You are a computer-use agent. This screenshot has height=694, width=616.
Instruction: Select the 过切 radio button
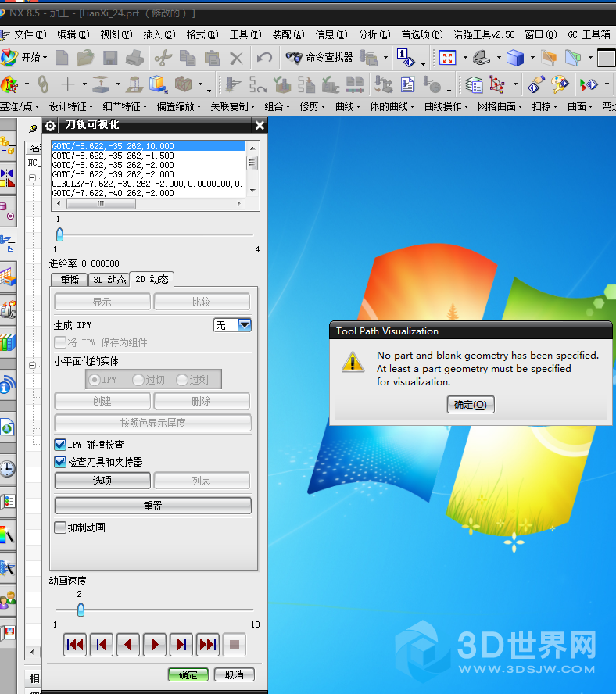coord(138,380)
